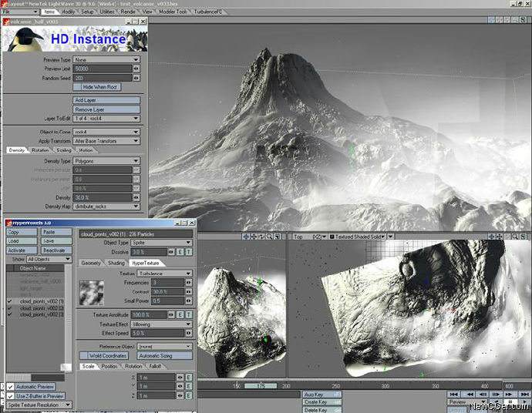This screenshot has width=532, height=413.
Task: Open the Preview Type dropdown
Action: (106, 59)
